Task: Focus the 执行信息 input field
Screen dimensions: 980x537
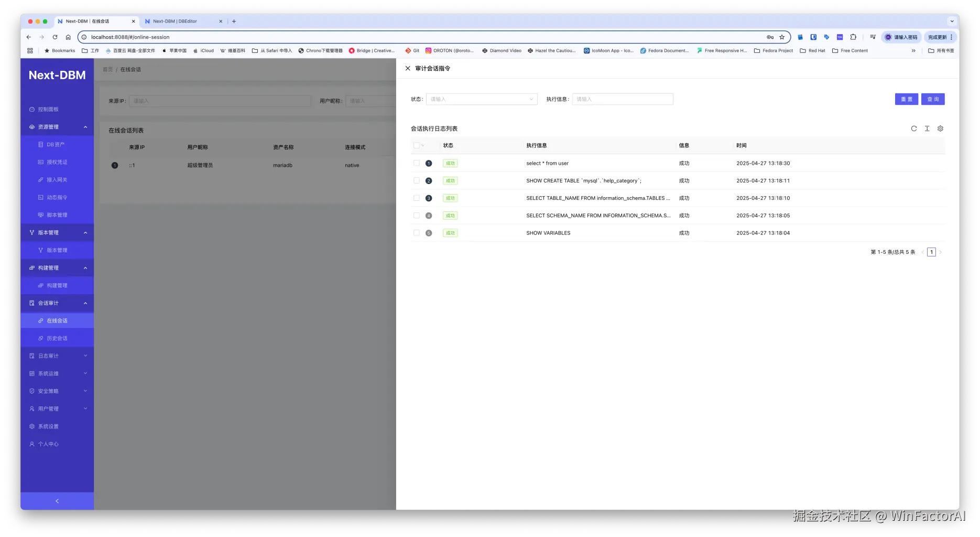Action: click(x=623, y=99)
